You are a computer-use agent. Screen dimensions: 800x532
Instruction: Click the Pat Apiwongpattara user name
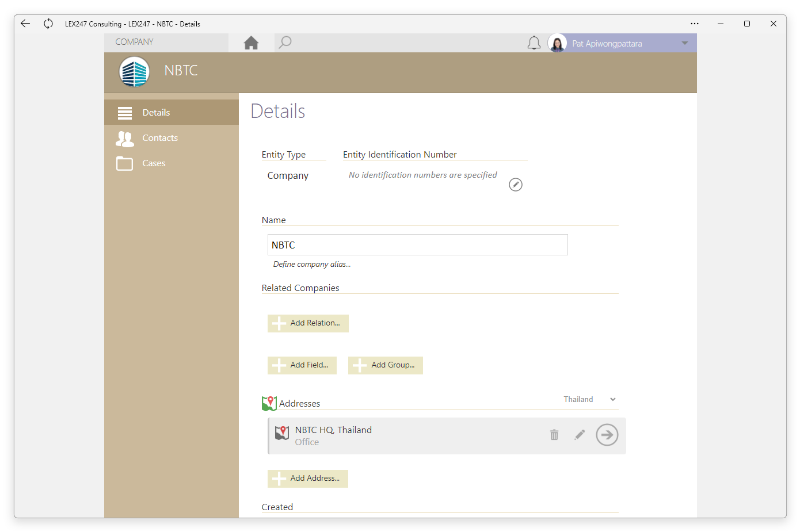point(607,43)
